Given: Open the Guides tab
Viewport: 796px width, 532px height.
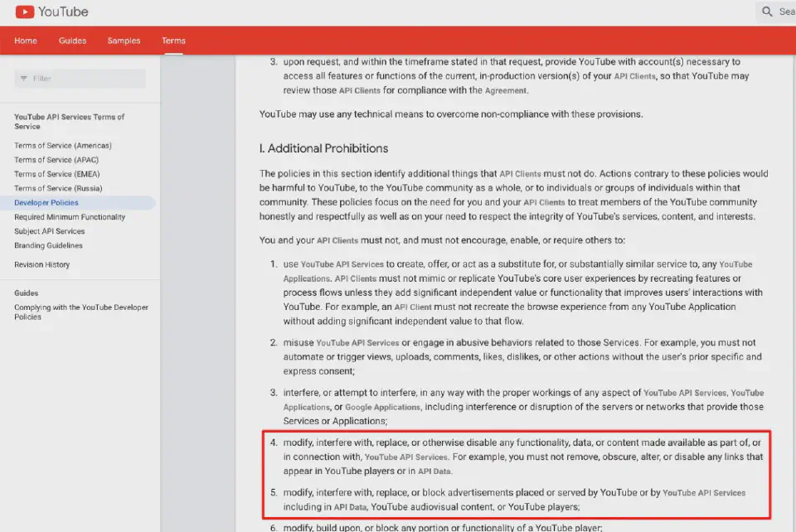Looking at the screenshot, I should [72, 41].
